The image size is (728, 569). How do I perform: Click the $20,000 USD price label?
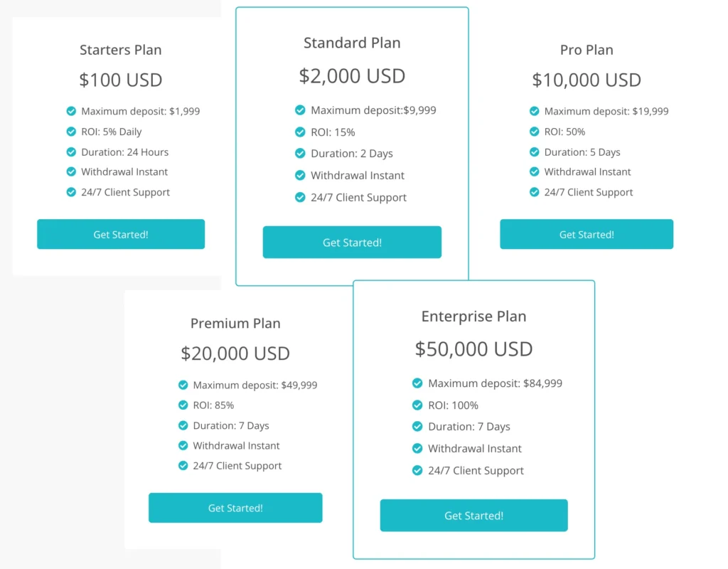(x=235, y=353)
